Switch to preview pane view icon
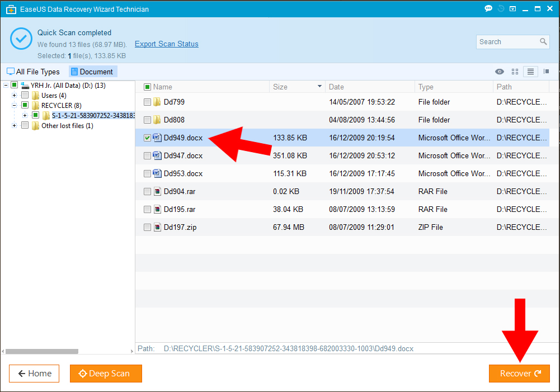Viewport: 560px width, 392px height. [x=546, y=72]
